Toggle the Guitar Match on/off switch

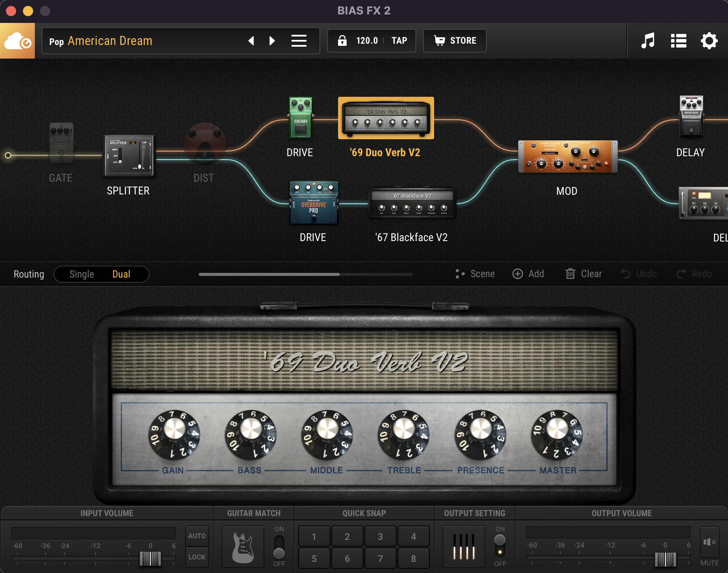[279, 547]
